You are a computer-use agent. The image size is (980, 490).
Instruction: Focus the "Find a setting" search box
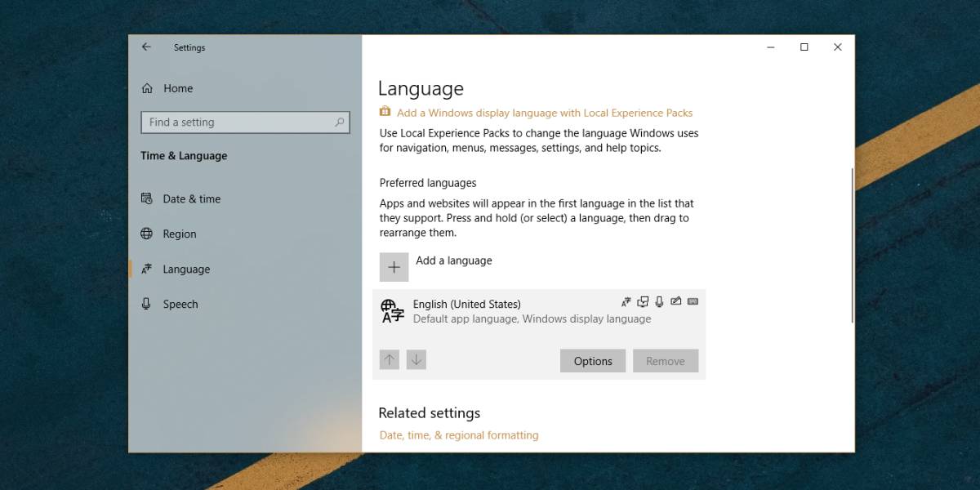[245, 122]
